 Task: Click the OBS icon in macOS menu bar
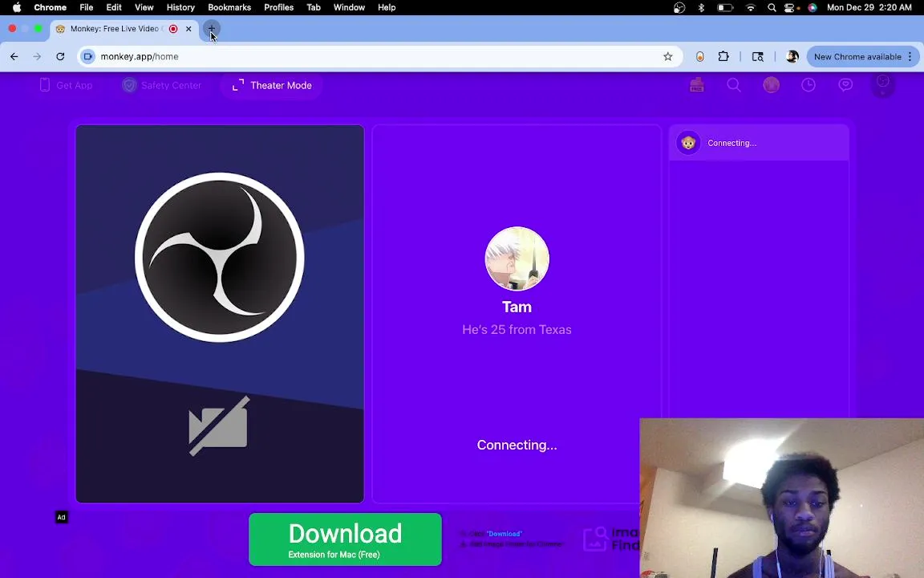[679, 7]
